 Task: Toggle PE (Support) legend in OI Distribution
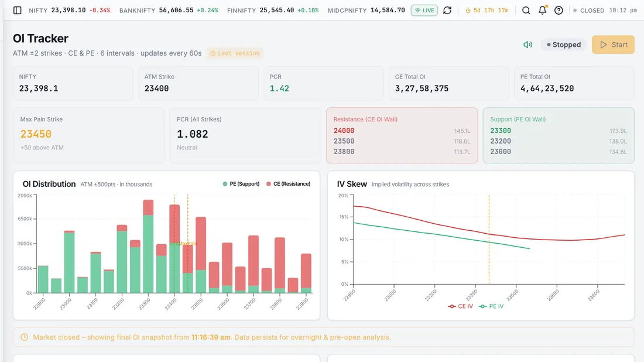pos(241,184)
